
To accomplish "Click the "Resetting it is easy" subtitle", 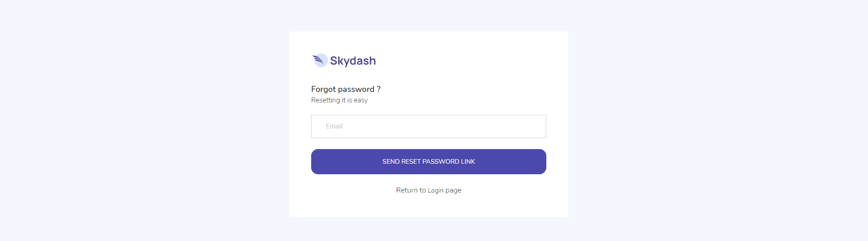I will tap(339, 100).
